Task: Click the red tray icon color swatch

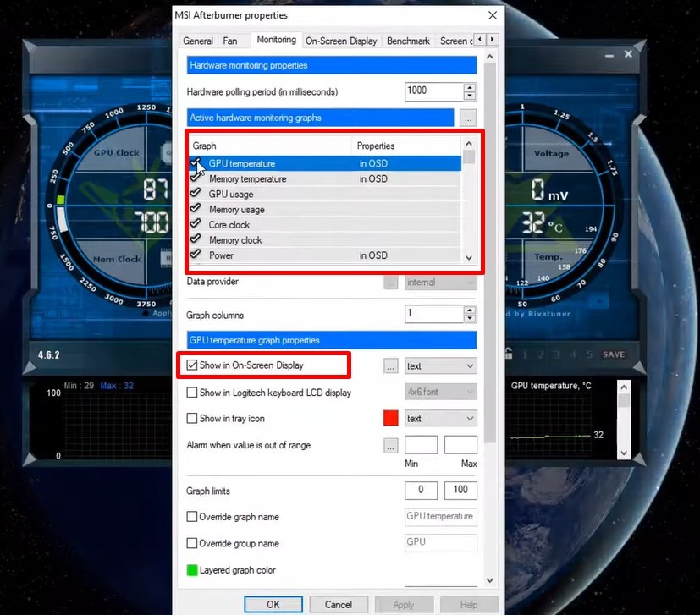Action: tap(390, 418)
